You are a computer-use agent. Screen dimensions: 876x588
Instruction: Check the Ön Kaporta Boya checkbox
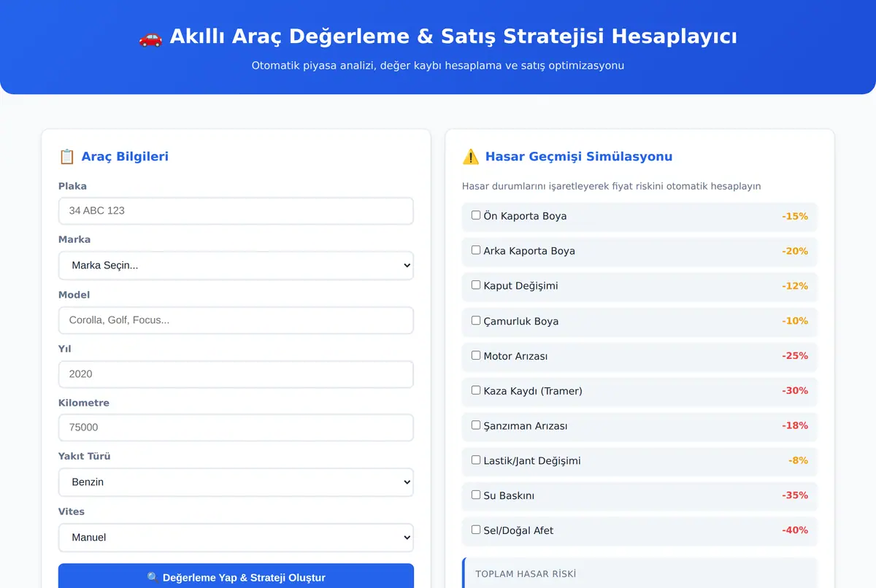pyautogui.click(x=476, y=215)
